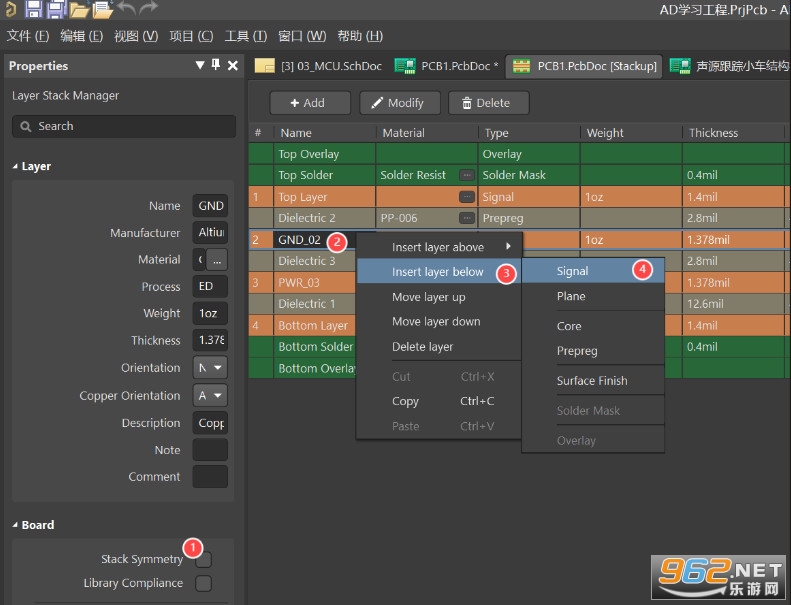Screen dimensions: 791x605
Task: Open the 文件 (F) menu
Action: coord(28,36)
